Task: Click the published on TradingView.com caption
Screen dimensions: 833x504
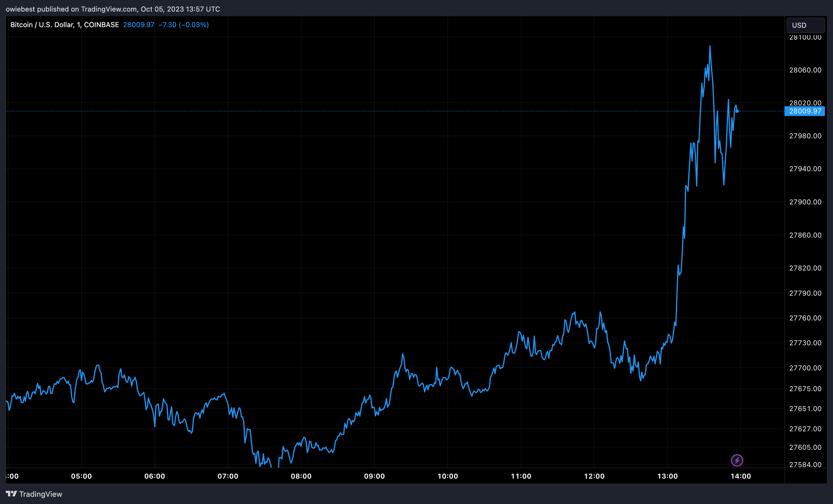Action: pos(113,9)
